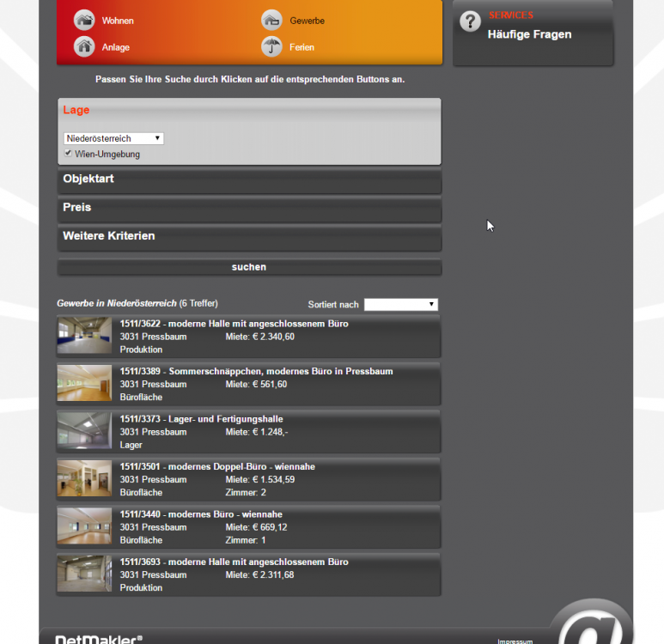The image size is (664, 644).
Task: Click the question mark services icon
Action: [470, 22]
